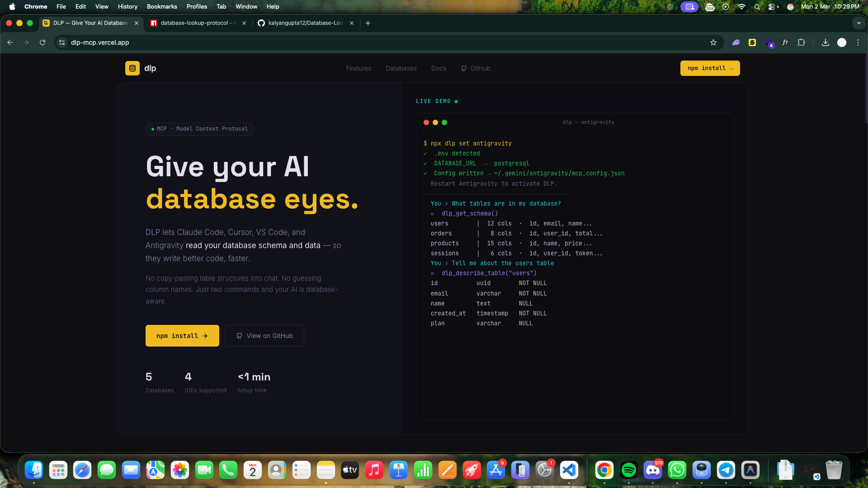Open Finder from the dock
The height and width of the screenshot is (488, 868).
click(x=34, y=470)
